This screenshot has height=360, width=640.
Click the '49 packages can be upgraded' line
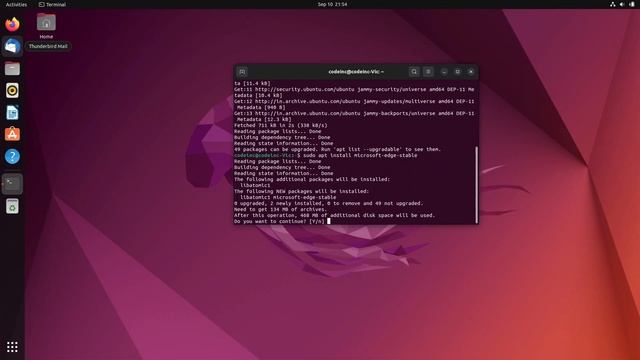338,149
